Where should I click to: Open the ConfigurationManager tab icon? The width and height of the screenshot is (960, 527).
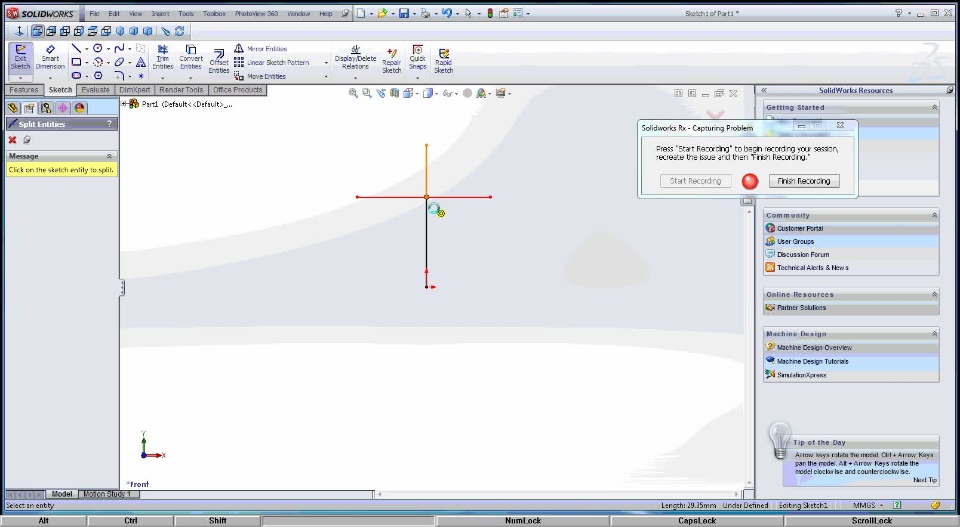coord(46,108)
